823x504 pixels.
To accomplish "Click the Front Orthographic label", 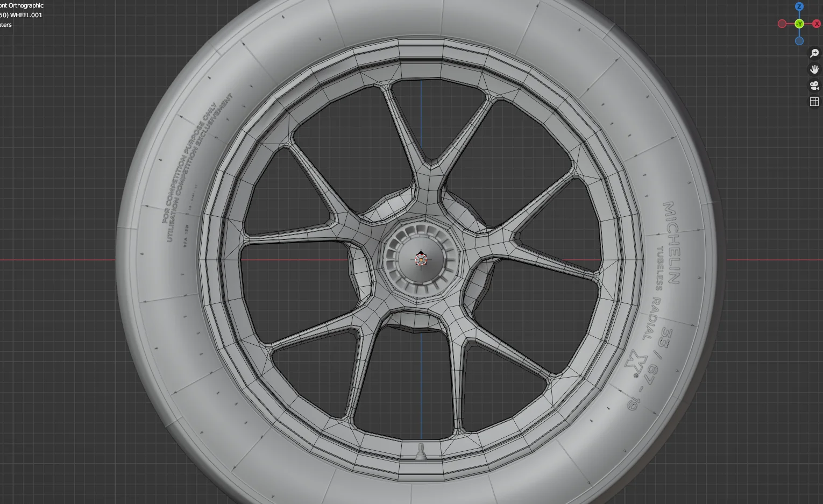I will click(22, 5).
